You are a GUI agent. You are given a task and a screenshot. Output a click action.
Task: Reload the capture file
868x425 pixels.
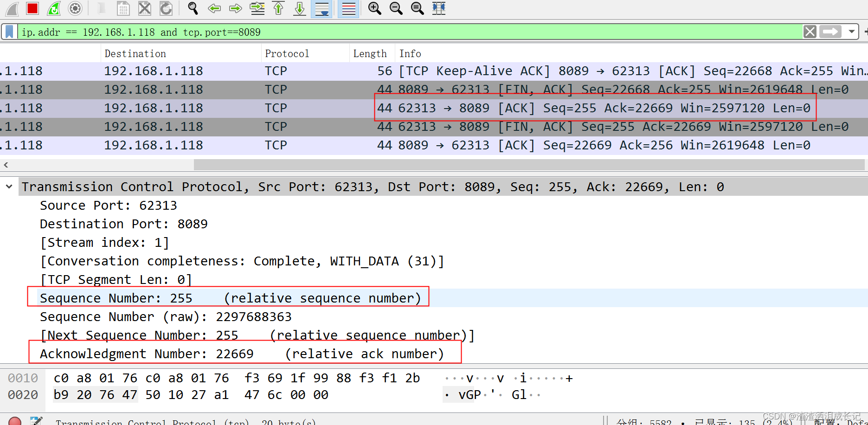click(166, 8)
